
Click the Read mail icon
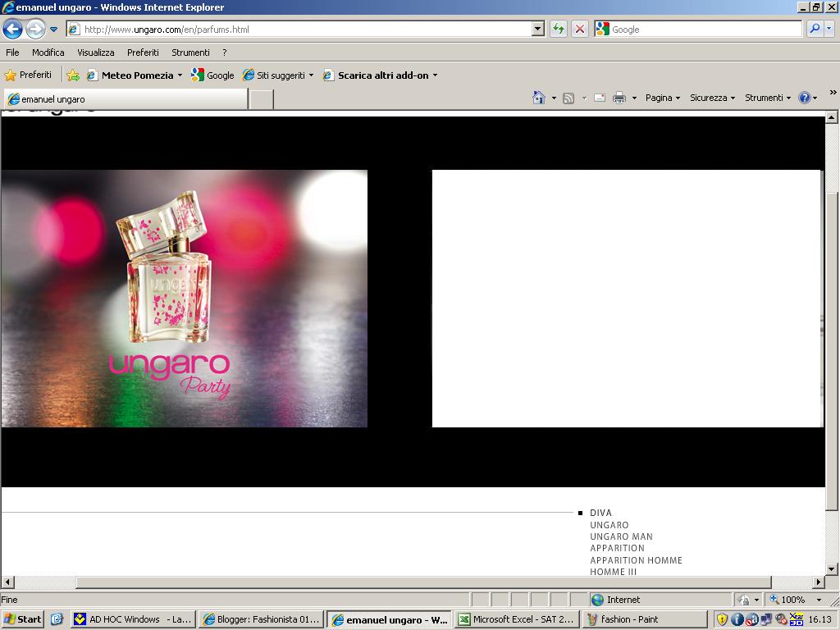pyautogui.click(x=600, y=98)
